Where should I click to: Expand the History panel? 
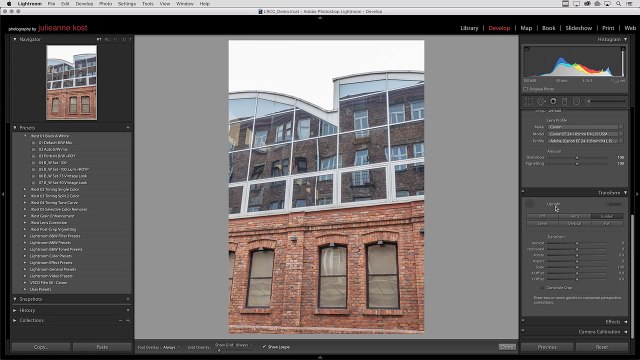pos(15,310)
